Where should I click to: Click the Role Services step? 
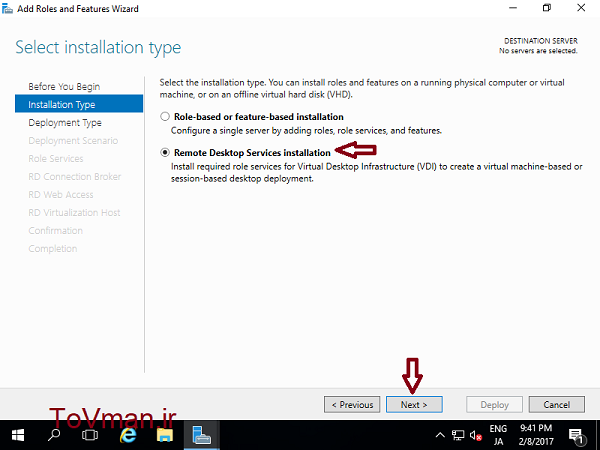pyautogui.click(x=56, y=158)
